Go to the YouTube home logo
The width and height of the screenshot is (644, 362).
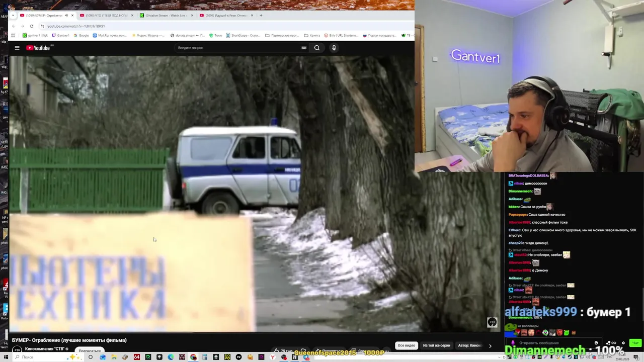click(x=39, y=48)
